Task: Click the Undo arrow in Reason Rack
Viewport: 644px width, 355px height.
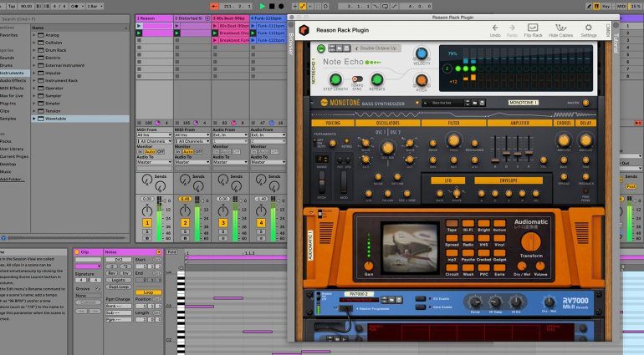Action: [x=495, y=28]
